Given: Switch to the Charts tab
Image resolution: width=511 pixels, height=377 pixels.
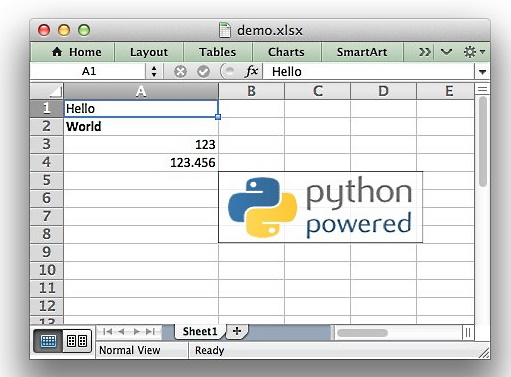Looking at the screenshot, I should click(286, 52).
